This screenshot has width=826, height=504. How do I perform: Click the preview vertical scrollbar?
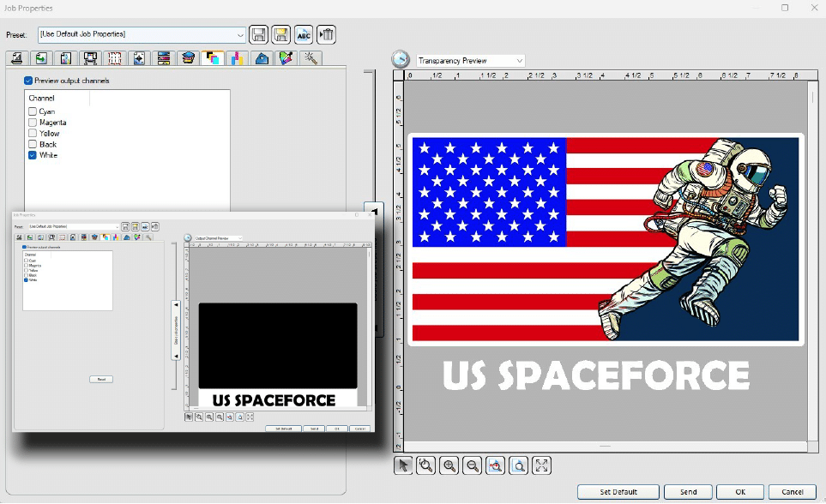click(811, 261)
